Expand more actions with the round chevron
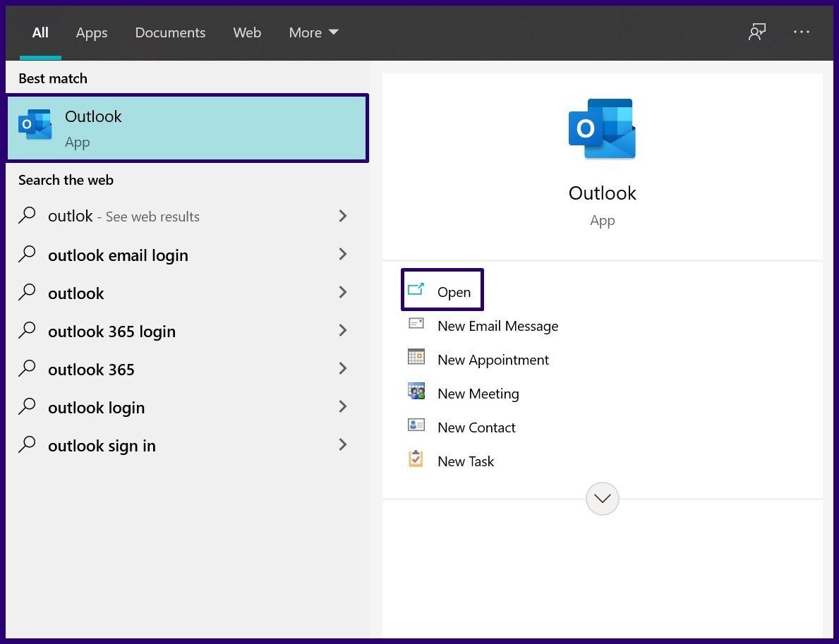 [602, 499]
